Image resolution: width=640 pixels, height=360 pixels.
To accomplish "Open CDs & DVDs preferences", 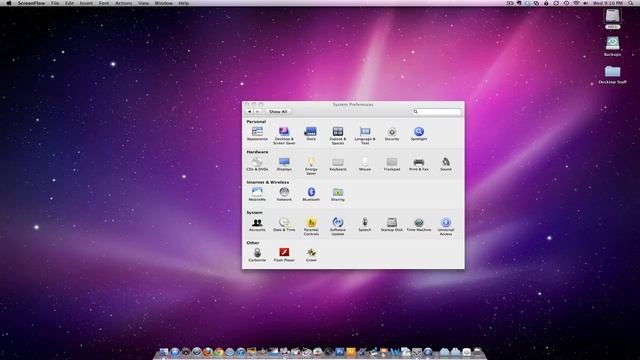I will (x=257, y=164).
